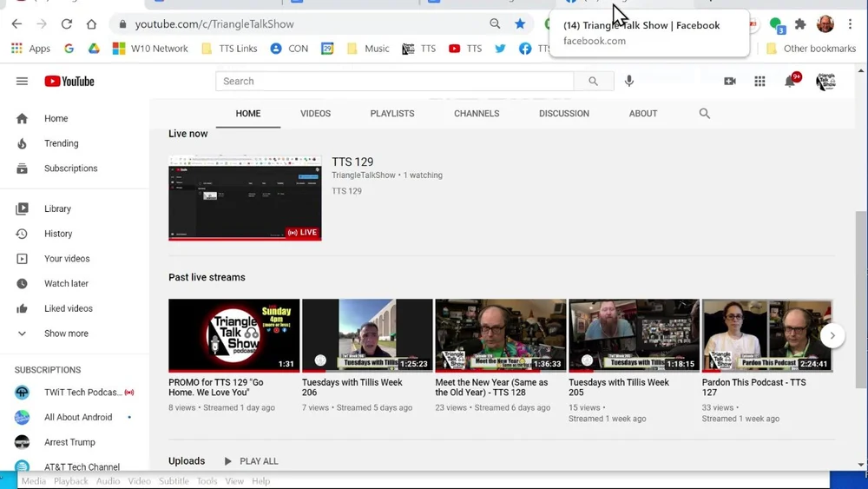Click the zoom magnifier icon in the address bar
Image resolution: width=868 pixels, height=489 pixels.
click(x=495, y=23)
